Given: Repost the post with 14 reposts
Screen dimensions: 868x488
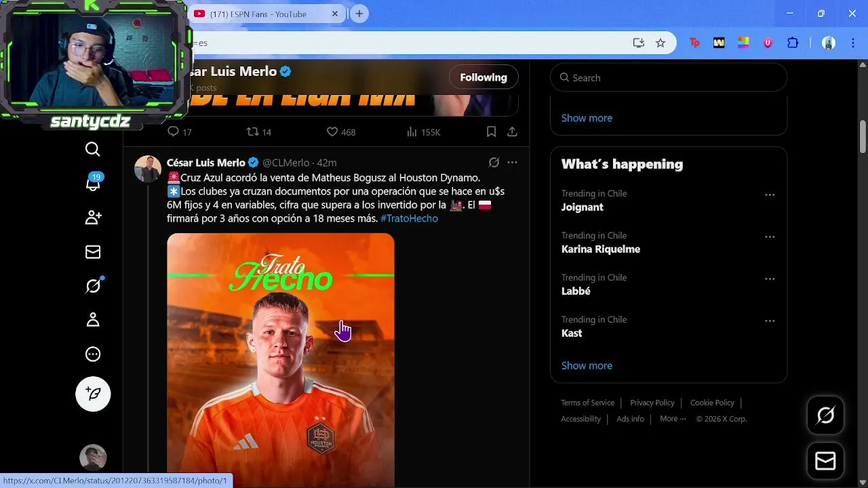Looking at the screenshot, I should [258, 132].
